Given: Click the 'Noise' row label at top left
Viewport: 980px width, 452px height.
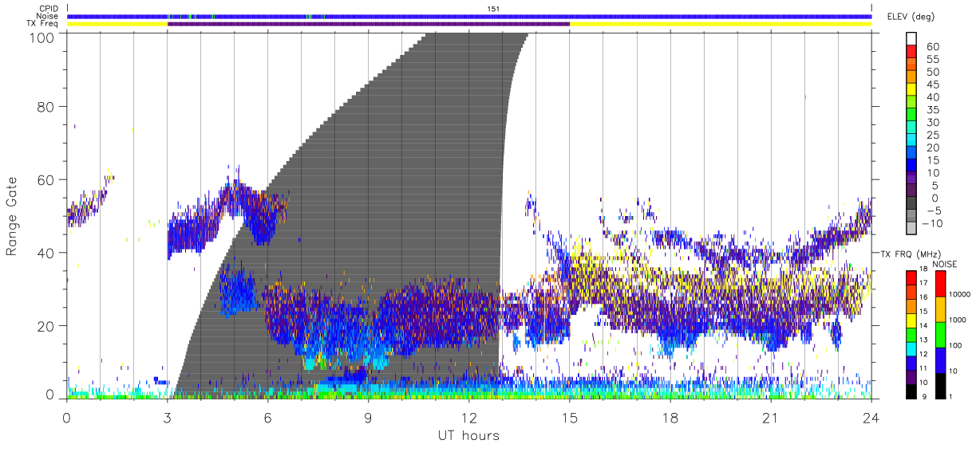Looking at the screenshot, I should (x=49, y=16).
